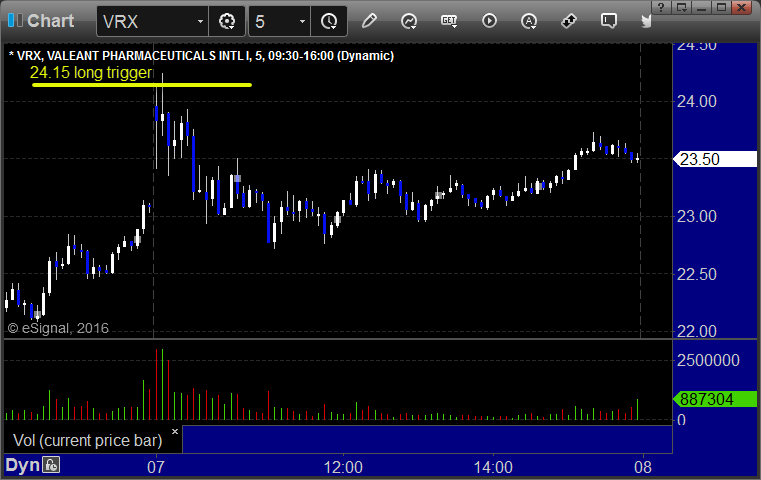
Task: Click the 22.00 price axis label
Action: pyautogui.click(x=697, y=331)
